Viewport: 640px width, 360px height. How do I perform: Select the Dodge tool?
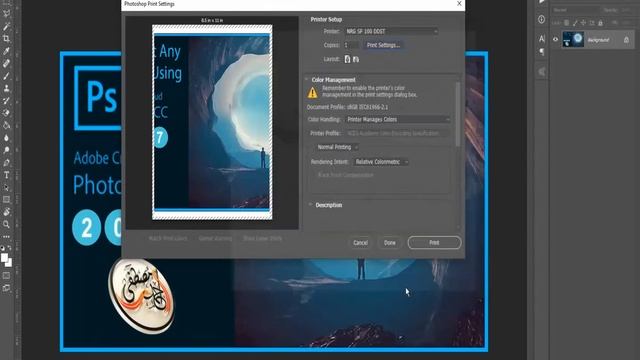(x=7, y=150)
